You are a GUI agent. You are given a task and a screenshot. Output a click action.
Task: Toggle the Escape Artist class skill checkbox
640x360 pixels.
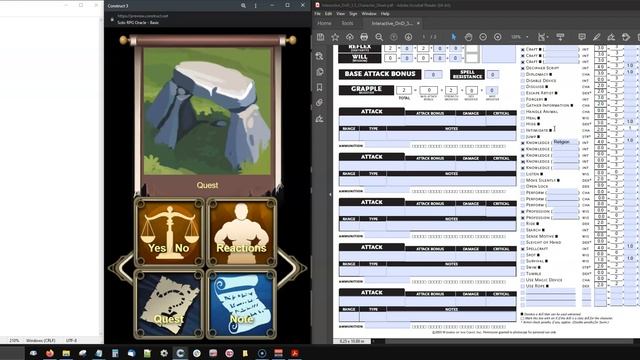pos(523,93)
